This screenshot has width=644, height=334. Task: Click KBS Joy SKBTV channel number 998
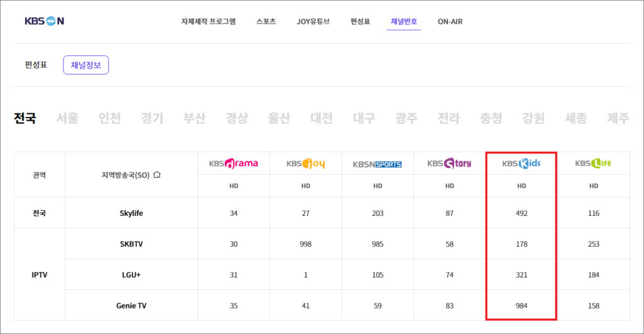[x=306, y=243]
